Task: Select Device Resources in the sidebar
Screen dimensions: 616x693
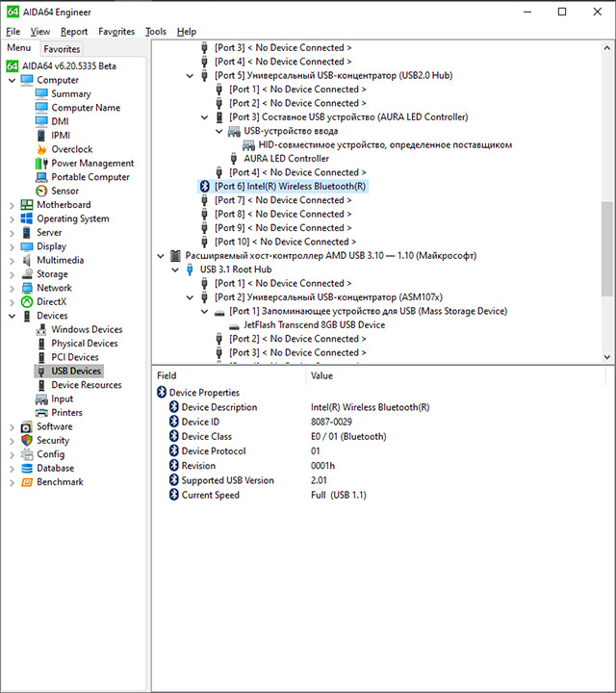Action: pos(87,385)
